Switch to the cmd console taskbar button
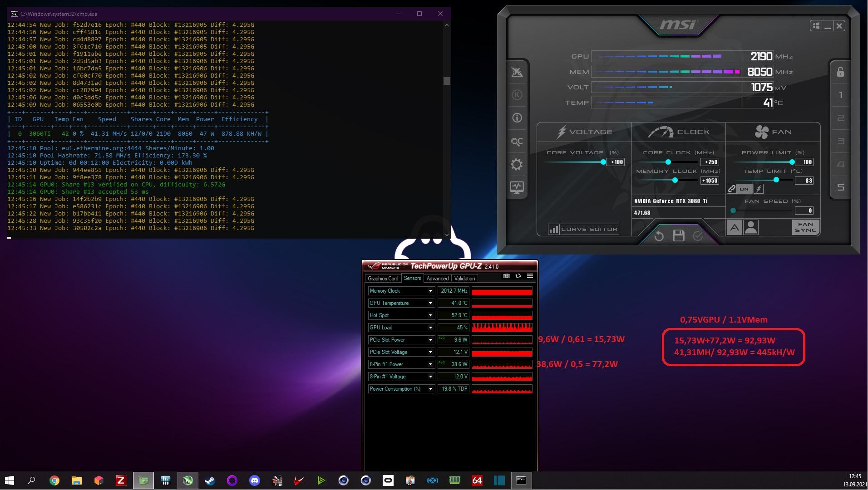The height and width of the screenshot is (490, 868). (521, 480)
